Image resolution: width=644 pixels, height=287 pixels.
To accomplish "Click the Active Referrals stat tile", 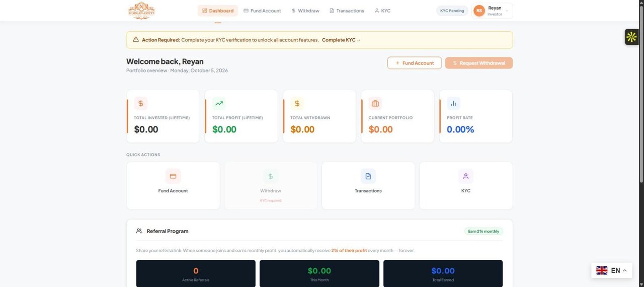I will pos(196,273).
